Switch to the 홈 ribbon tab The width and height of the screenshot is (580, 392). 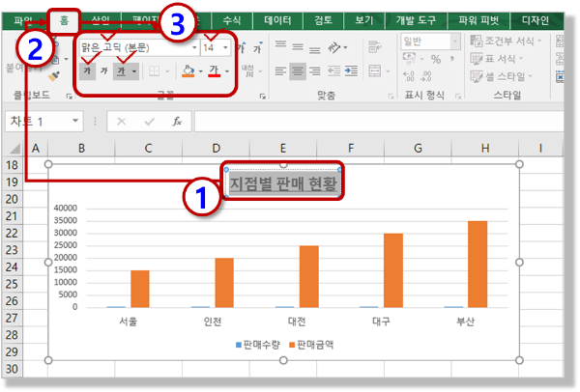(x=64, y=20)
